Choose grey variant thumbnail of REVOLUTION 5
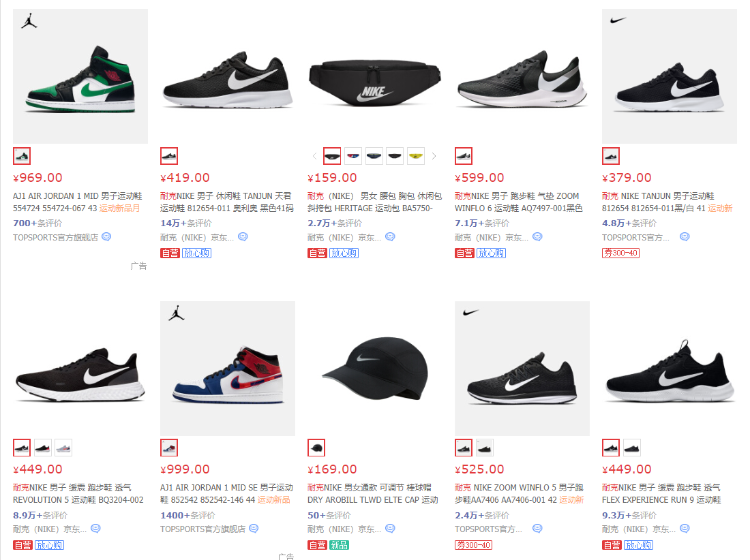The width and height of the screenshot is (750, 560). 63,448
